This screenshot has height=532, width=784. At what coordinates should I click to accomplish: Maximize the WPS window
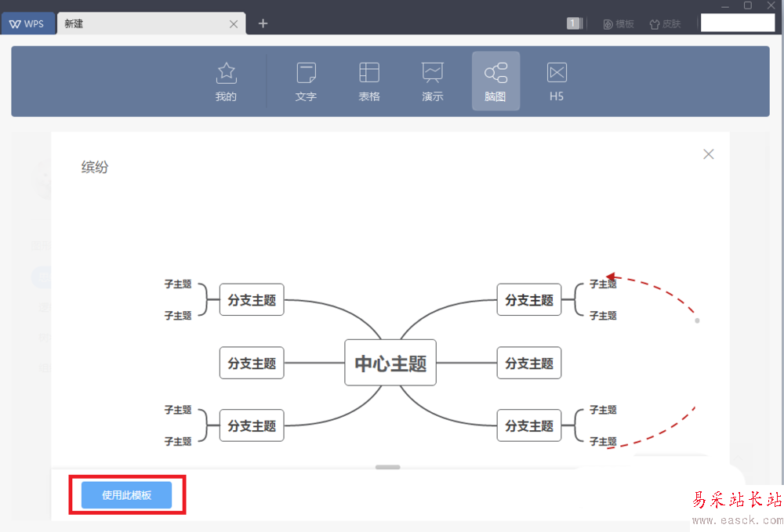pos(748,5)
